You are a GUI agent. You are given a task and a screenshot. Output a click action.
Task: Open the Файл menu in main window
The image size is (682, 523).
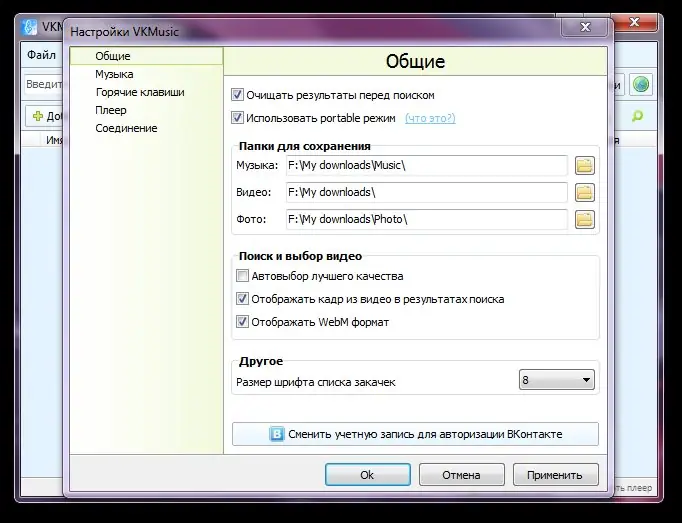[x=41, y=55]
